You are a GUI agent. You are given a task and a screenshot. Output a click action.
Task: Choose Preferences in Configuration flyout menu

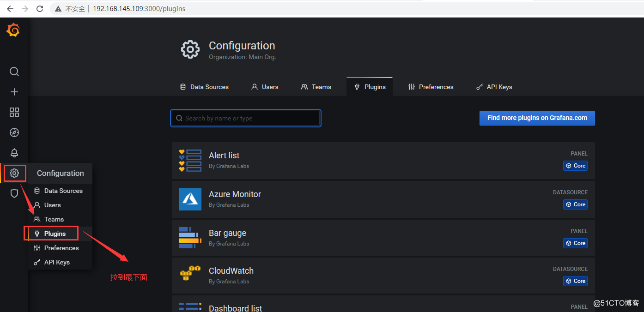[x=60, y=248]
